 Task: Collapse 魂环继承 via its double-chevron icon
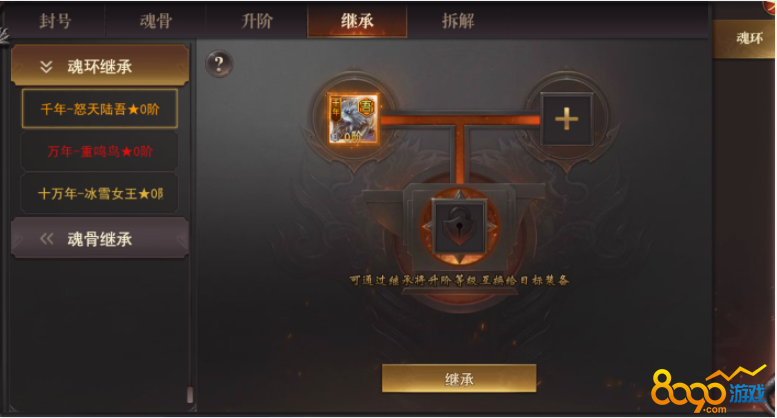pyautogui.click(x=46, y=67)
